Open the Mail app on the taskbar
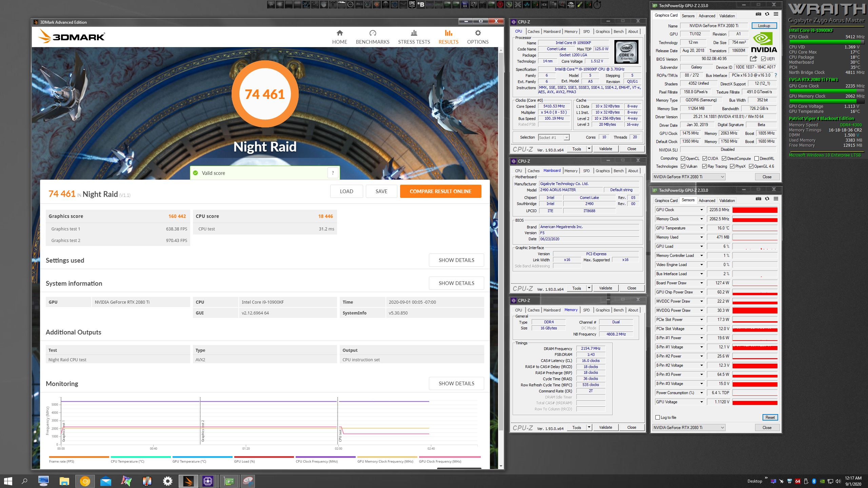868x488 pixels. click(x=106, y=481)
